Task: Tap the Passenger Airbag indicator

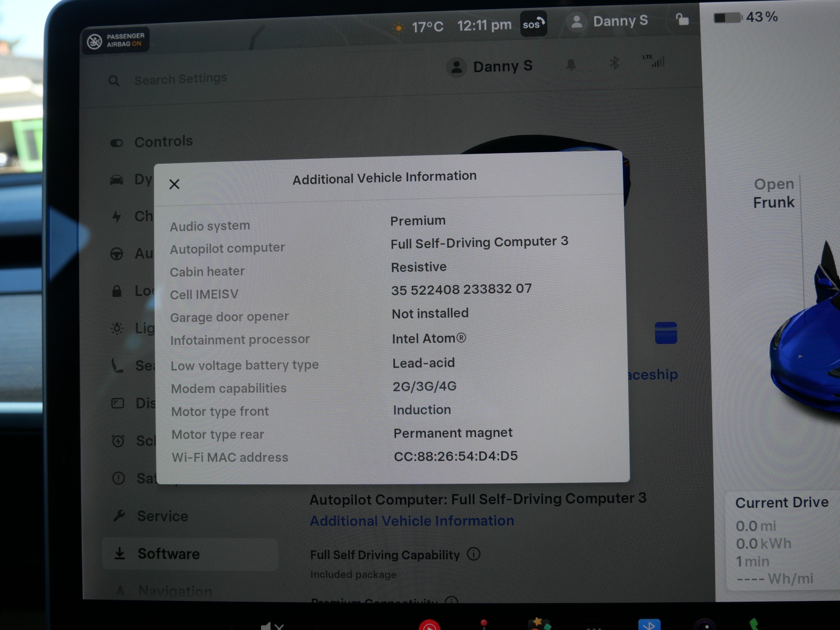Action: 116,40
